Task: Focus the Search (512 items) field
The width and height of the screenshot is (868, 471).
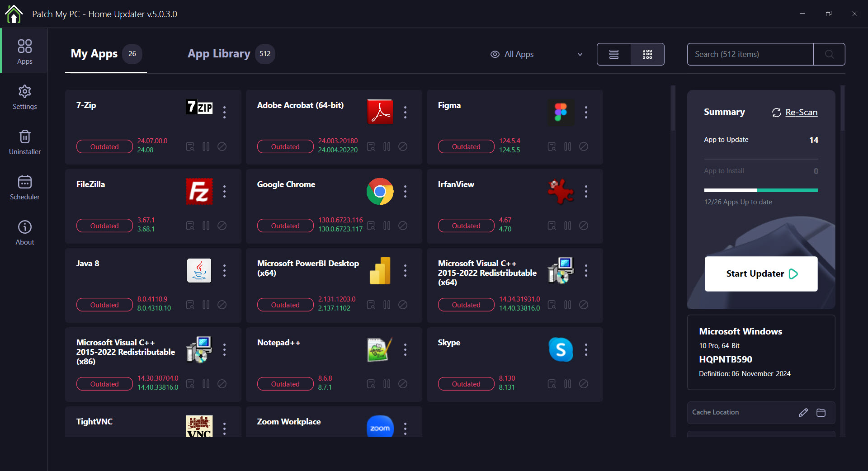Action: point(750,54)
